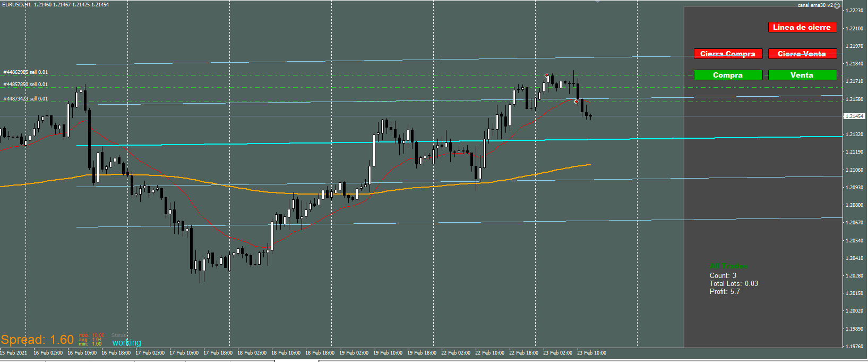Image resolution: width=868 pixels, height=362 pixels.
Task: Click the 23 Feb 02:00 time label
Action: click(557, 352)
